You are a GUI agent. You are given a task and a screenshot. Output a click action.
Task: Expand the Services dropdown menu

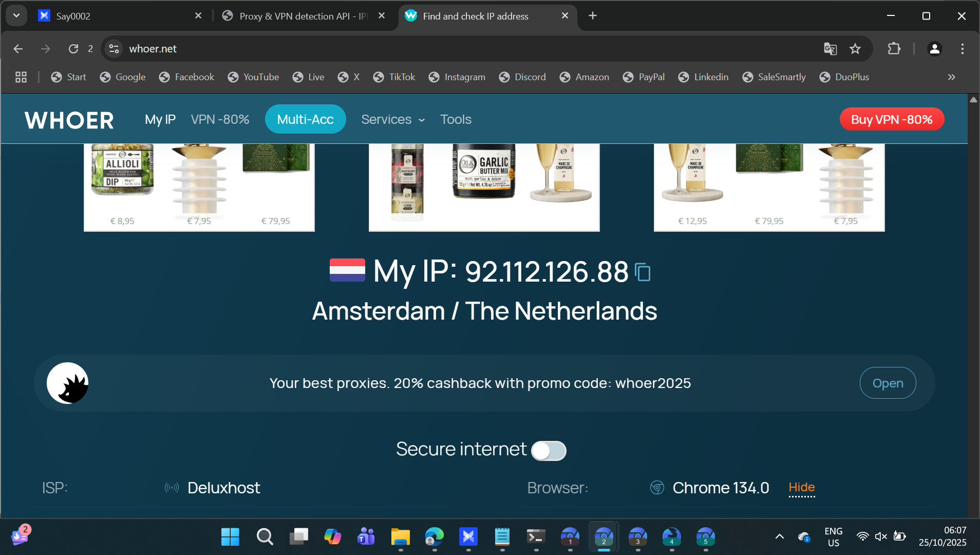(393, 120)
